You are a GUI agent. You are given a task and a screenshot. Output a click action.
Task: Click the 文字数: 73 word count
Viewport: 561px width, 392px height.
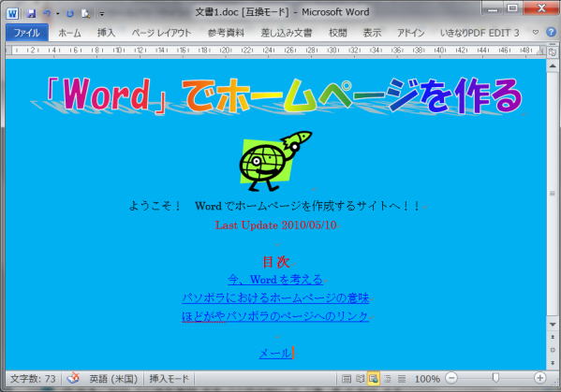(33, 379)
